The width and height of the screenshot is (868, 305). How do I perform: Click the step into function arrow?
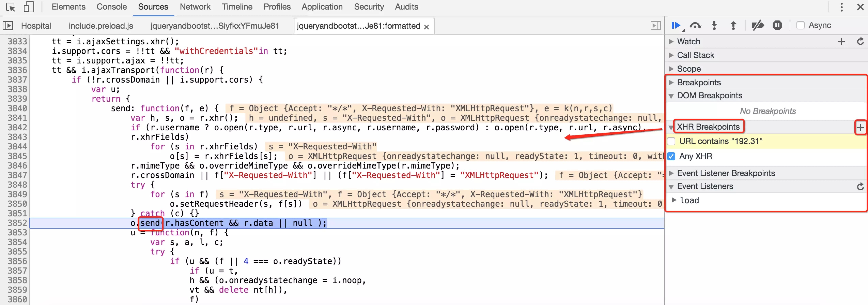pyautogui.click(x=714, y=25)
